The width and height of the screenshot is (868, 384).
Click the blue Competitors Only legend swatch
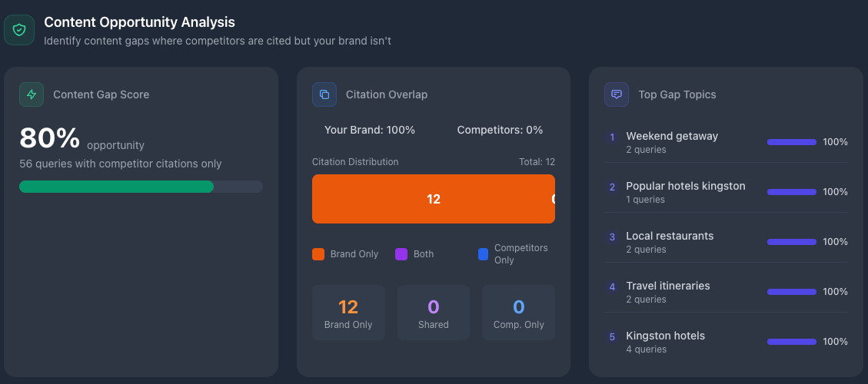point(484,254)
